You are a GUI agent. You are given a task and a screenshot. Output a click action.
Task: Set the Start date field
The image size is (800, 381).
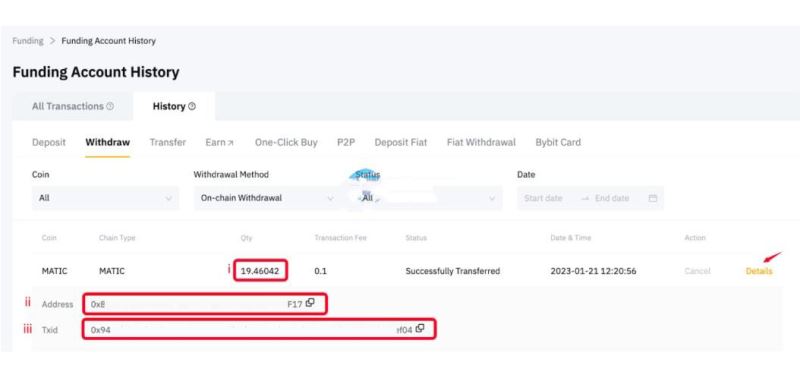(x=543, y=198)
